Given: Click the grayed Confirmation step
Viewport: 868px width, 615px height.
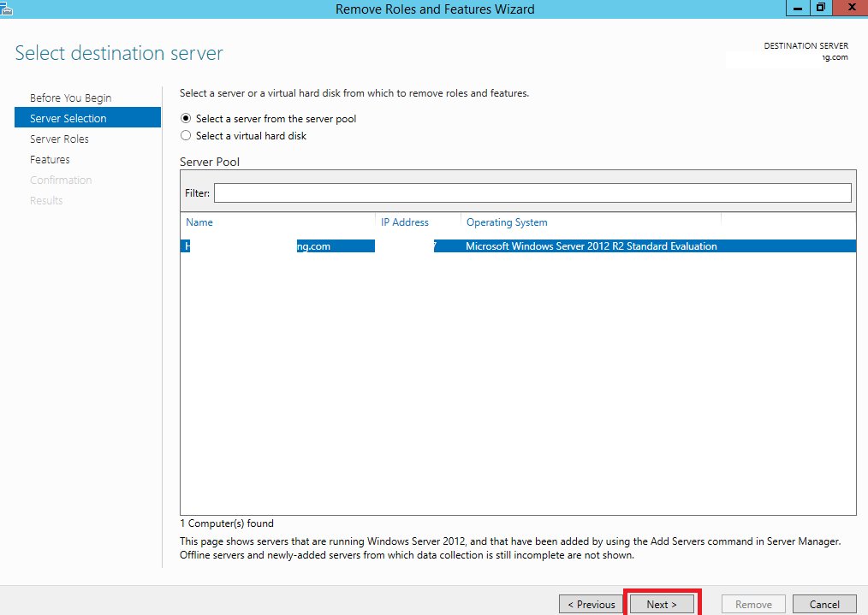Looking at the screenshot, I should click(61, 179).
